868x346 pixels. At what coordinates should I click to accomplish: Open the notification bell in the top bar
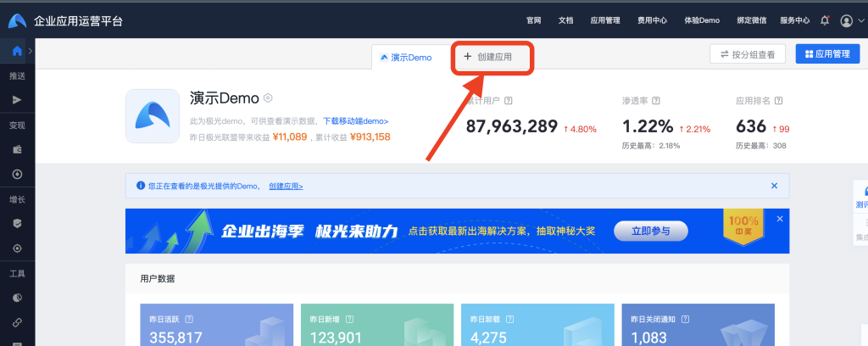coord(825,20)
